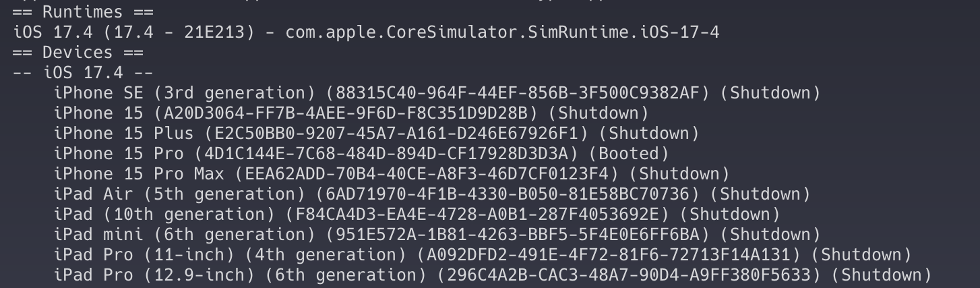
Task: Click the iPad Air (5th generation) line
Action: pos(432,194)
